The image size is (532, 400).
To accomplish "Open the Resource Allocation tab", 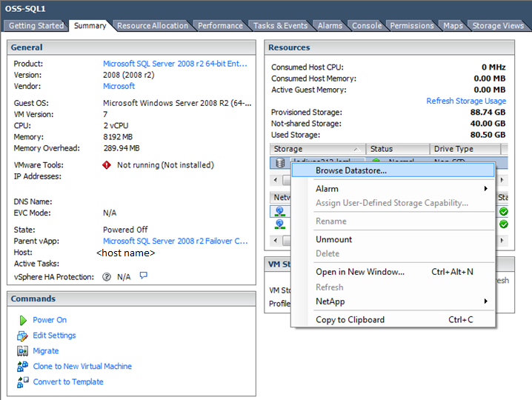I will tap(153, 25).
